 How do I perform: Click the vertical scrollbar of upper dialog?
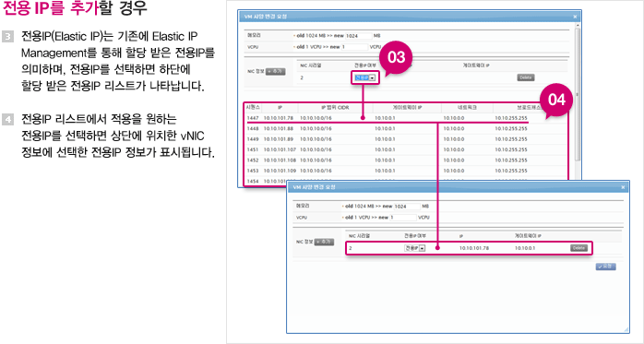pos(577,94)
